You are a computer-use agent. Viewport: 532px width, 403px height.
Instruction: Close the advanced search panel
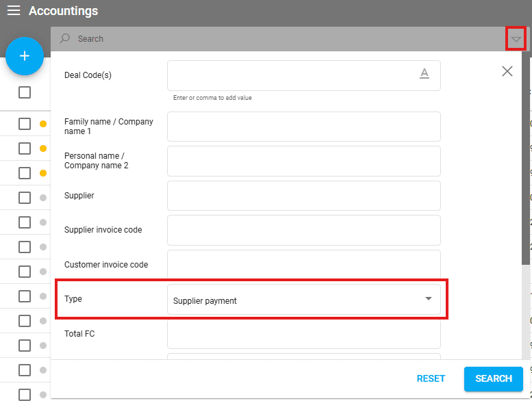[x=507, y=71]
